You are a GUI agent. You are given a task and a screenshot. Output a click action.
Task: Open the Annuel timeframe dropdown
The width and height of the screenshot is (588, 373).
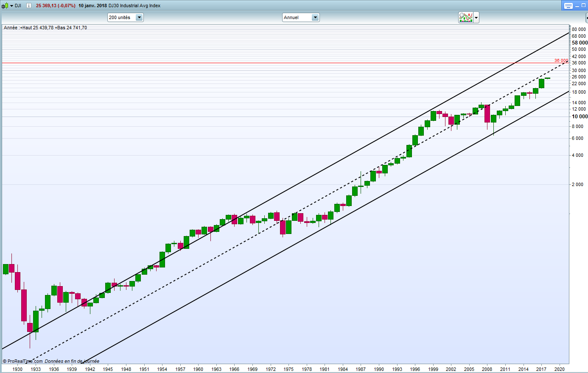point(301,17)
